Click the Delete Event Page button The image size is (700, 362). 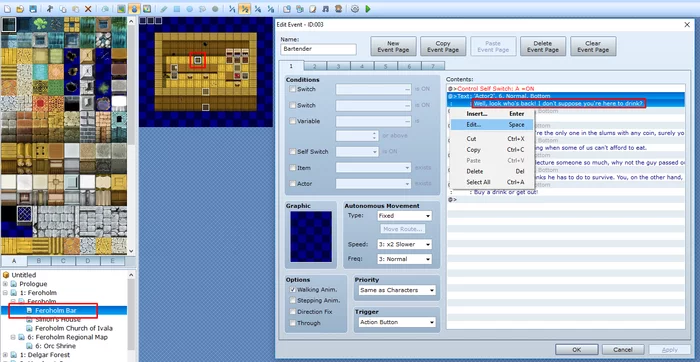[543, 46]
